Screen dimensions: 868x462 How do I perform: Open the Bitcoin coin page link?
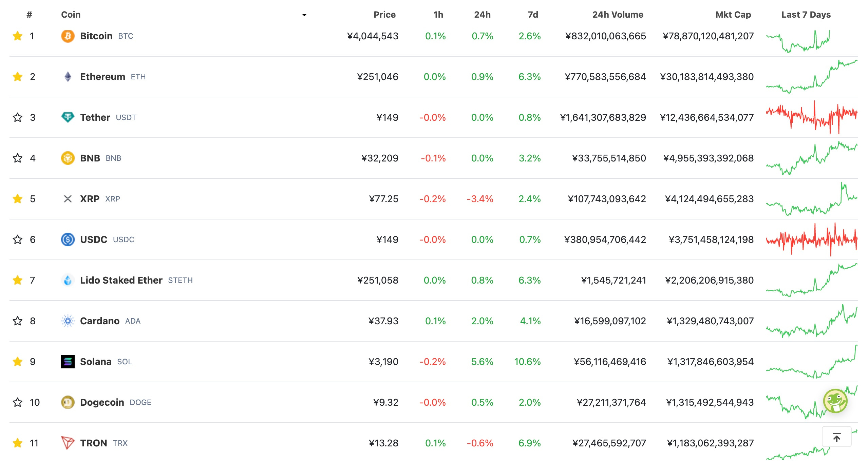(96, 36)
